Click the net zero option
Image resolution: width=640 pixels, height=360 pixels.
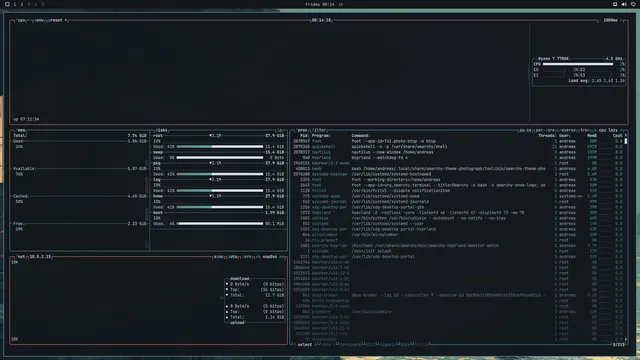[x=247, y=257]
